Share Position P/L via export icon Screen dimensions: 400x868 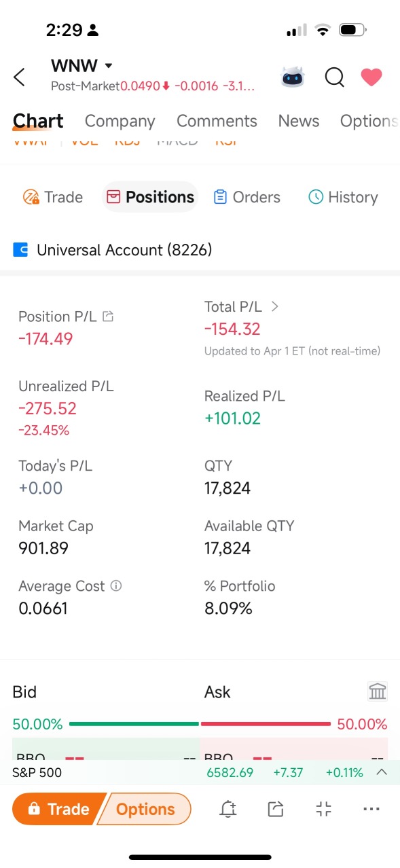[107, 317]
